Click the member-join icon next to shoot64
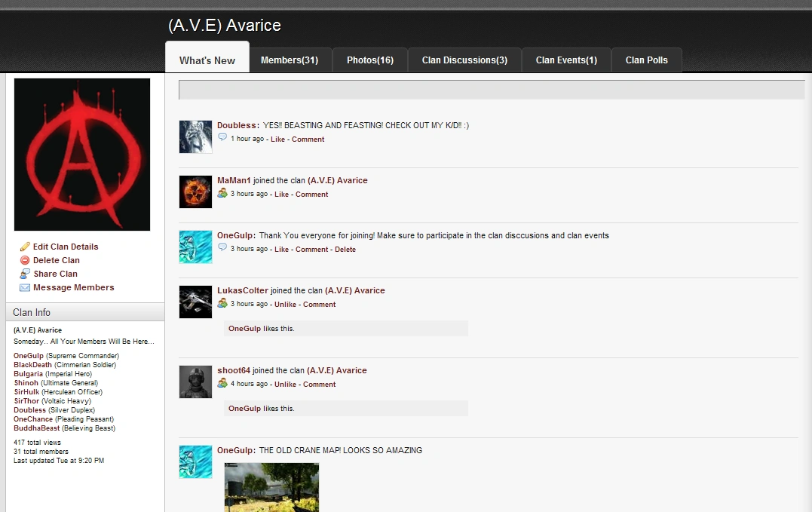Image resolution: width=812 pixels, height=512 pixels. coord(222,383)
